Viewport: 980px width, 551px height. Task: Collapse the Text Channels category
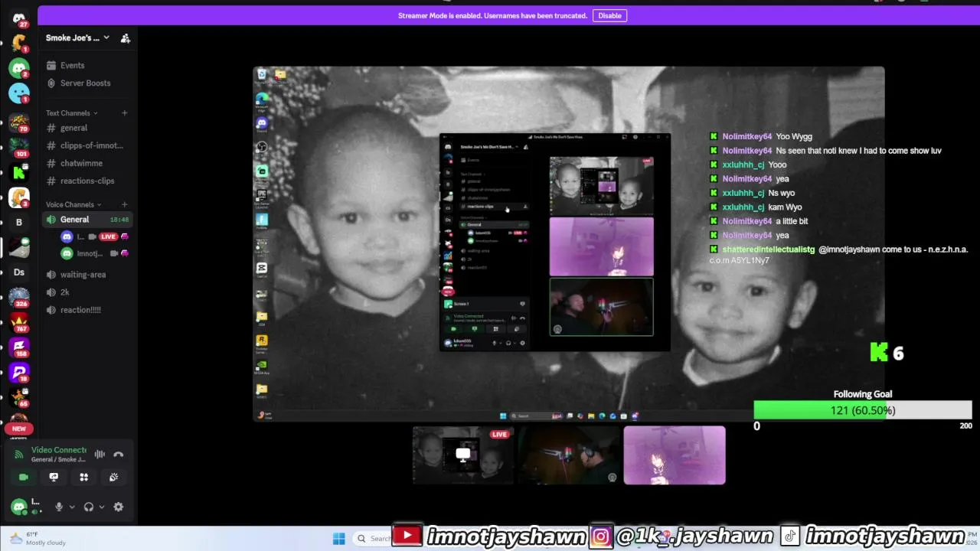pos(72,113)
